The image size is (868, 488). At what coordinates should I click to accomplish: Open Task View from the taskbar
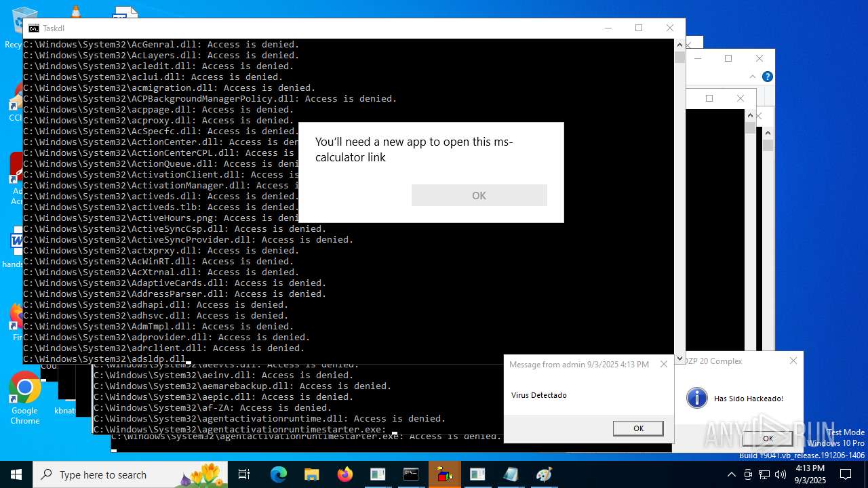point(244,474)
